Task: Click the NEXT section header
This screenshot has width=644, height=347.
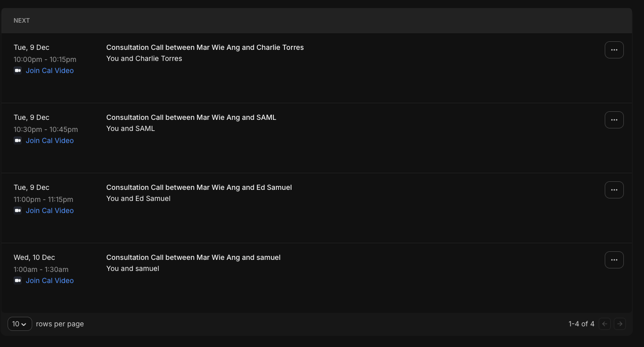Action: tap(22, 21)
